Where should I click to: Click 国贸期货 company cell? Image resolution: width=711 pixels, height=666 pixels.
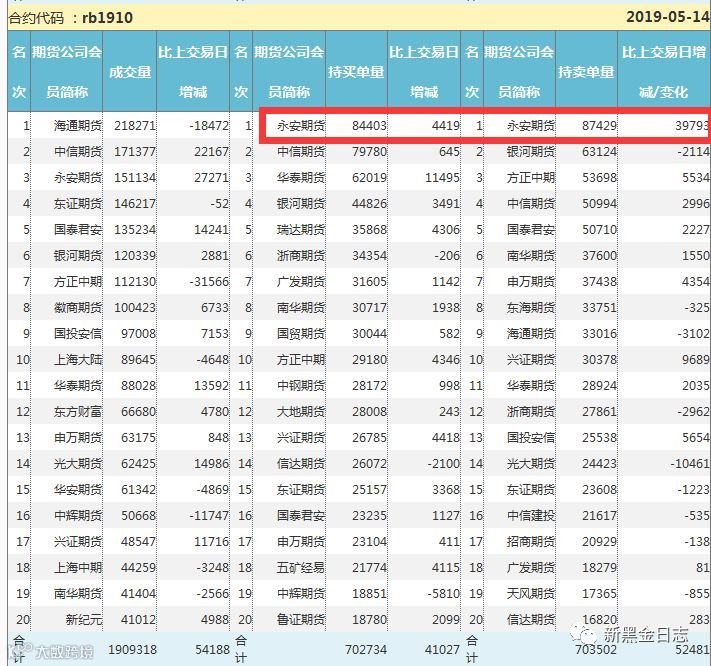pyautogui.click(x=301, y=334)
